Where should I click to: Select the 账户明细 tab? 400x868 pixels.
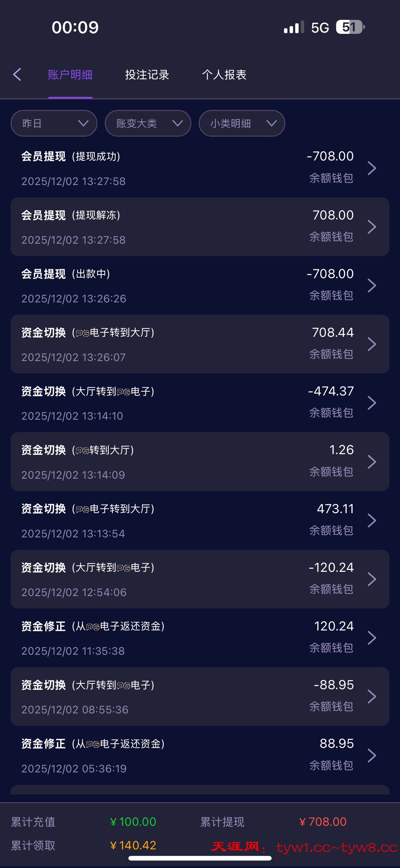pyautogui.click(x=70, y=75)
